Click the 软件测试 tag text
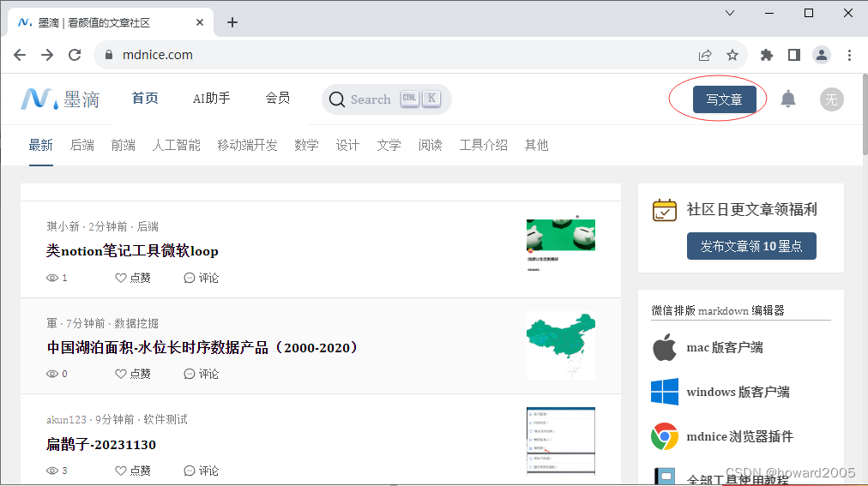This screenshot has width=868, height=486. click(x=166, y=419)
